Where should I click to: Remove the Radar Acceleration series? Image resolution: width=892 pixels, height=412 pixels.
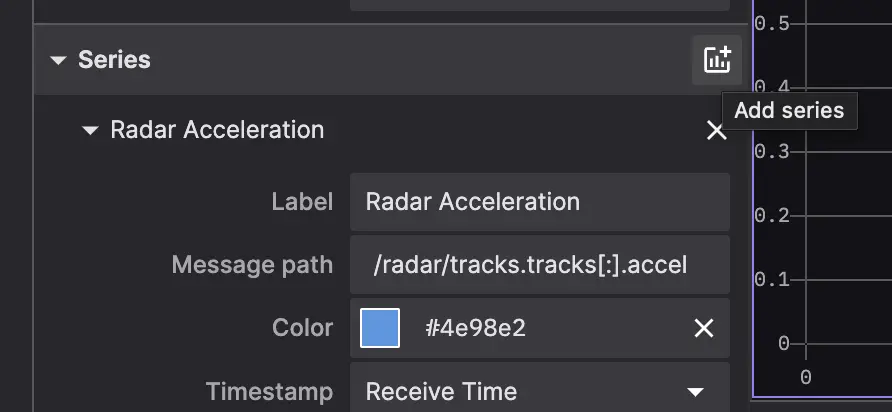(x=716, y=131)
